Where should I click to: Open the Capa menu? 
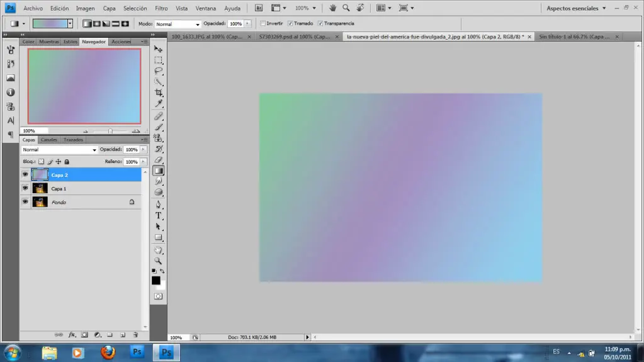[x=109, y=8]
